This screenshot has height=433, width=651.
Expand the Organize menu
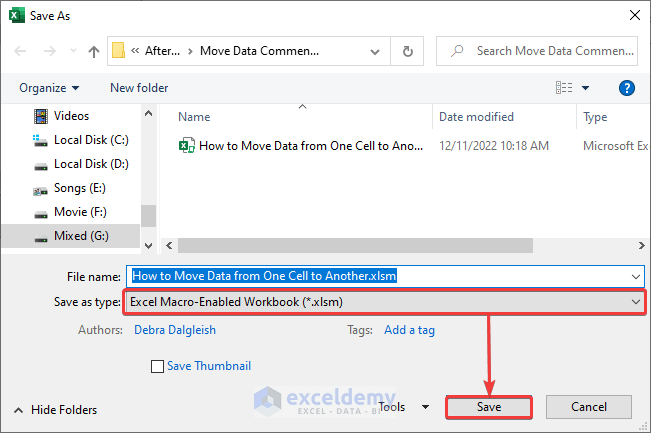coord(49,88)
